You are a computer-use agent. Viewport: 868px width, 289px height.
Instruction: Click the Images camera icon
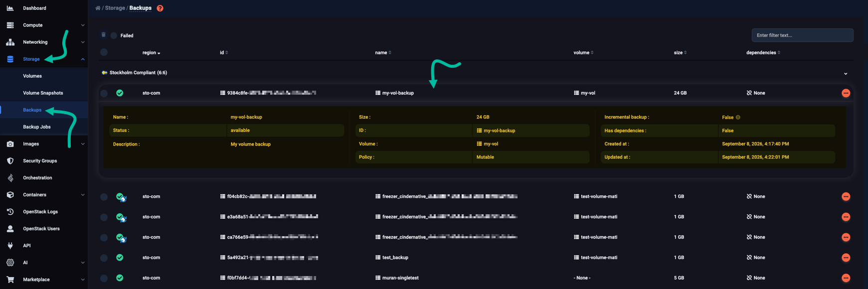point(10,144)
